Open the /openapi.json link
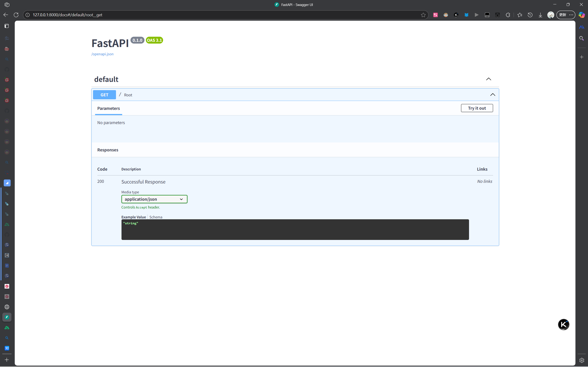588x367 pixels. click(x=102, y=54)
